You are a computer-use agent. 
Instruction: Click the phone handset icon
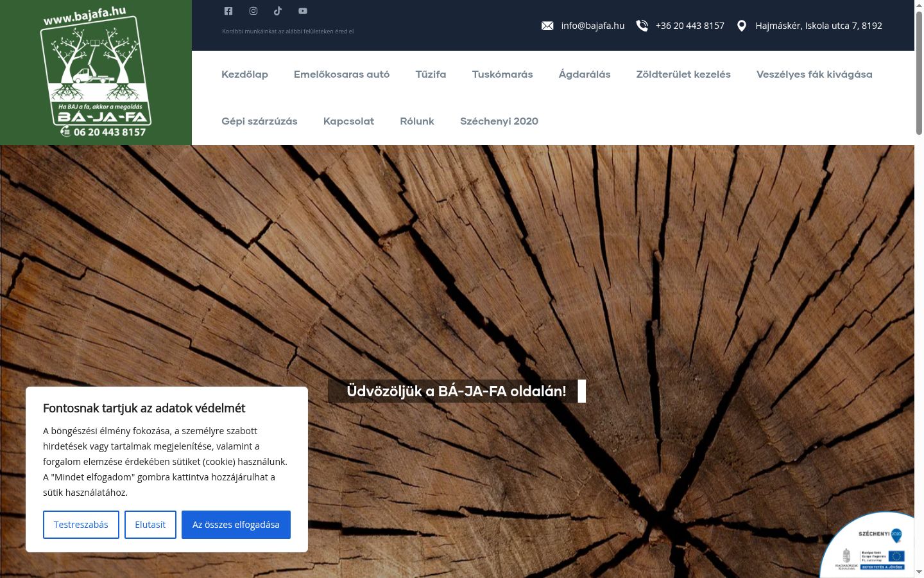click(642, 26)
